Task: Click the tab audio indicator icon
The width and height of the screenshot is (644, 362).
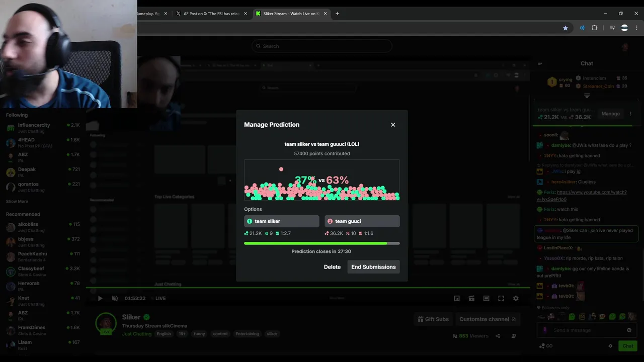Action: click(x=582, y=28)
